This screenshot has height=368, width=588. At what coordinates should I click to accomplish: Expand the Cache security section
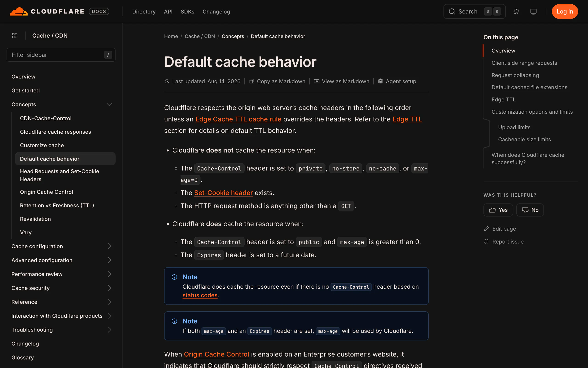[109, 288]
